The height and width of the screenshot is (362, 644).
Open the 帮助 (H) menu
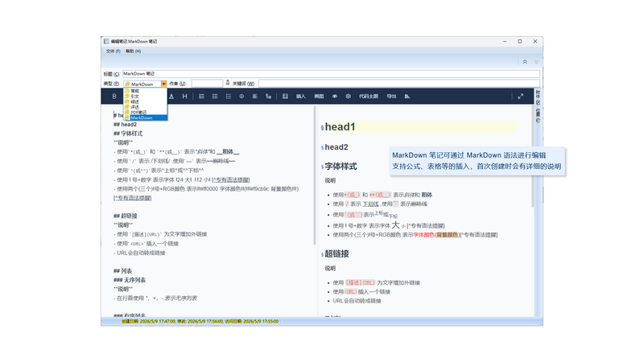click(133, 51)
